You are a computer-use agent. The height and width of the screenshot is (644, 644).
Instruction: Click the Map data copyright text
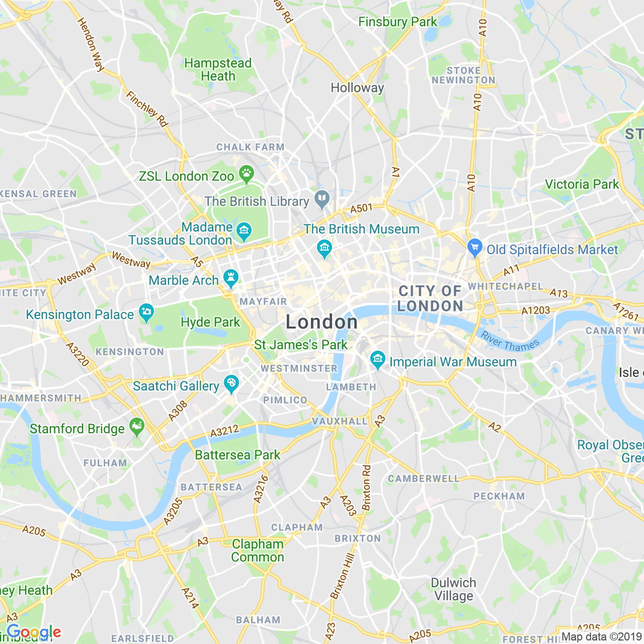(x=602, y=637)
